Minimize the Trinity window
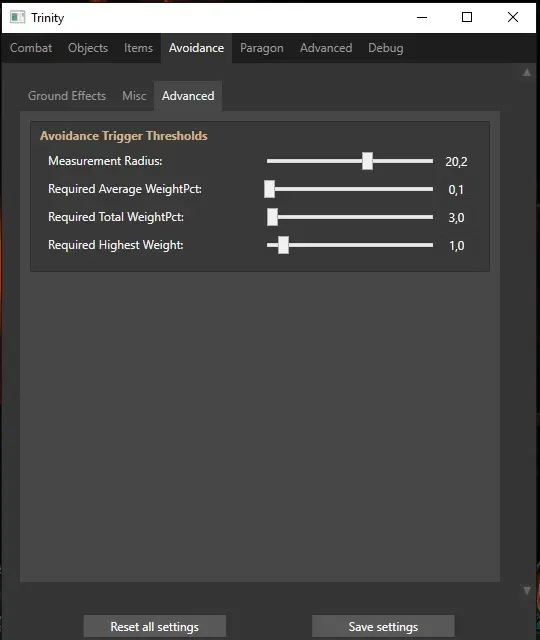The image size is (540, 640). (x=422, y=18)
